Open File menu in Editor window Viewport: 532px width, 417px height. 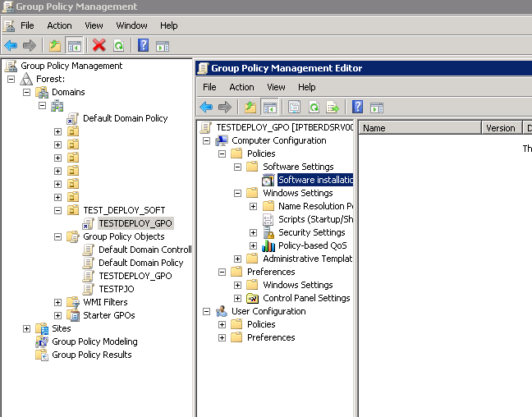pyautogui.click(x=209, y=87)
